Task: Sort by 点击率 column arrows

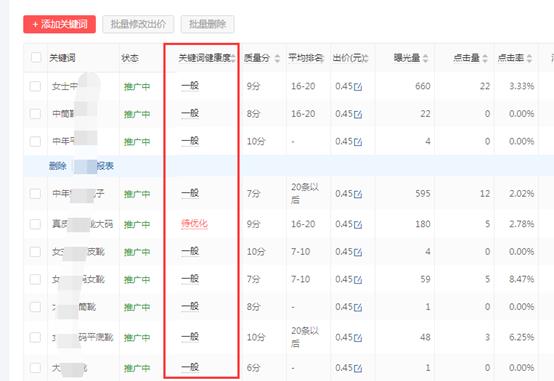Action: point(529,58)
